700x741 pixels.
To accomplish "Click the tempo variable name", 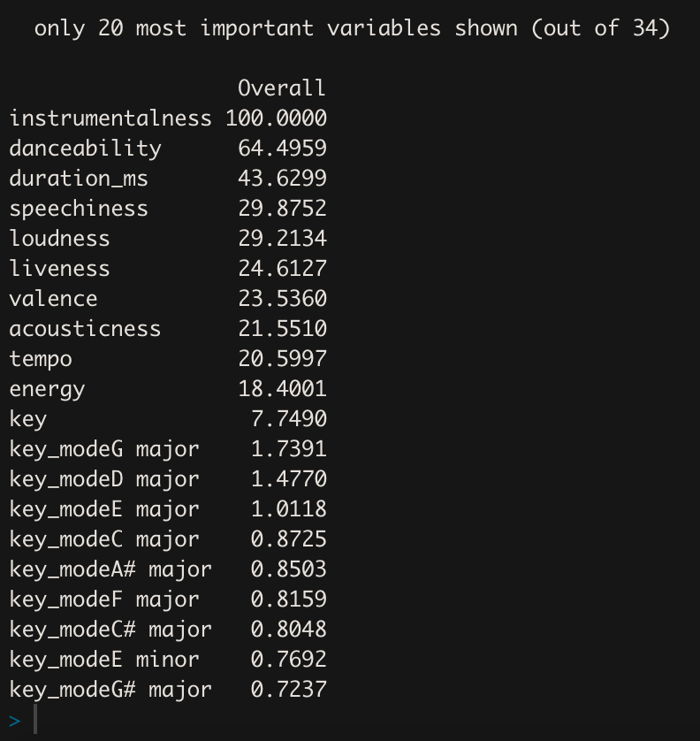I will [41, 360].
